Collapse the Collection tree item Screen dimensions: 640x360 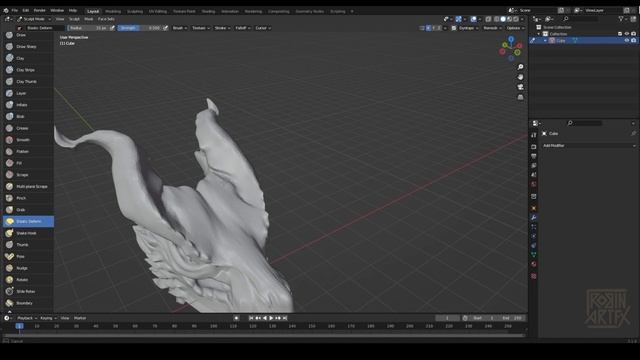coord(539,34)
